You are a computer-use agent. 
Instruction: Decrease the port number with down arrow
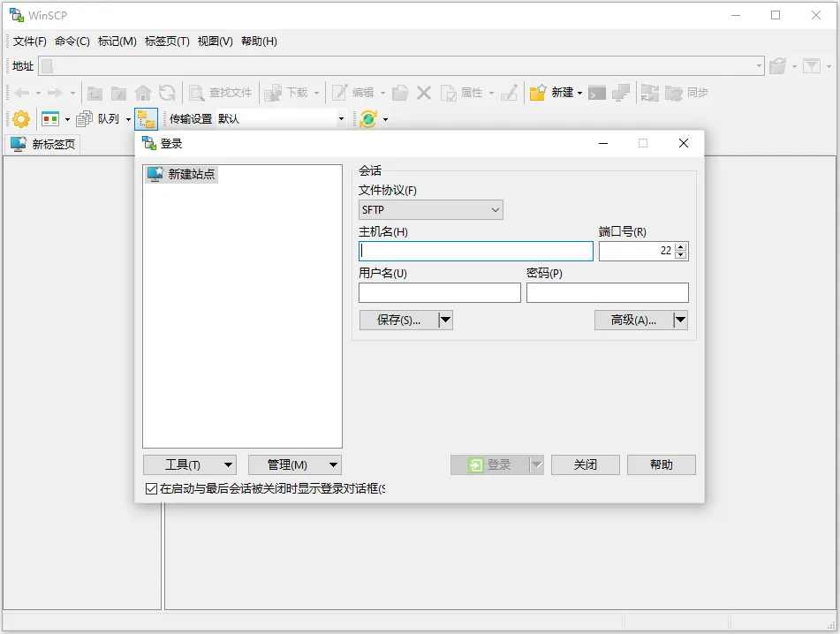click(681, 255)
